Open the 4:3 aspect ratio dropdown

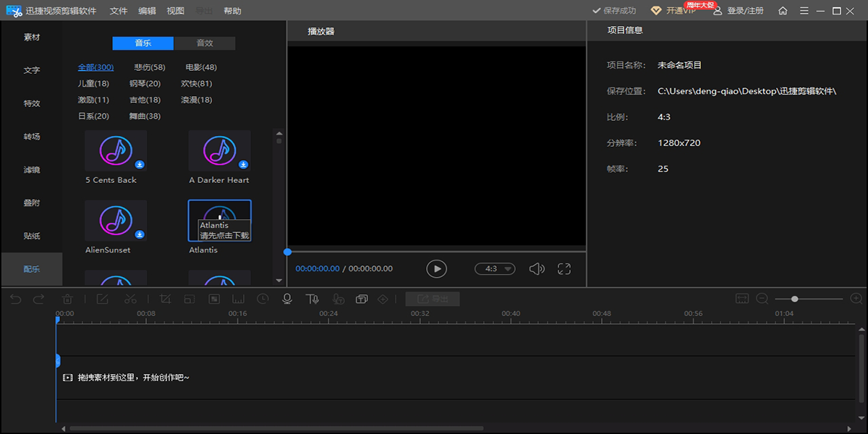coord(495,269)
